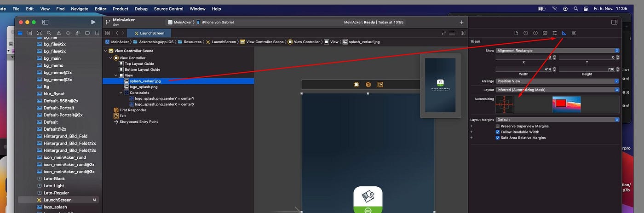Select the Storyboard Entry Point row
Image resolution: width=644 pixels, height=213 pixels.
[x=138, y=121]
